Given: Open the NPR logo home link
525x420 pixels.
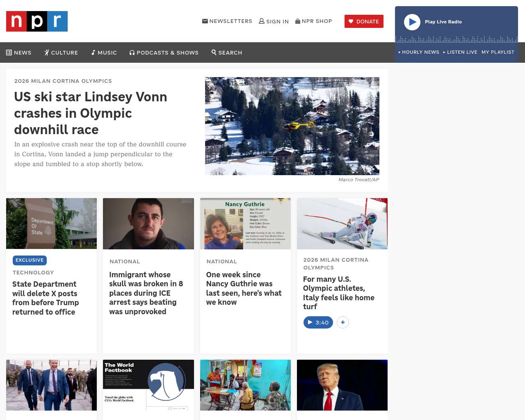Looking at the screenshot, I should coord(37,21).
